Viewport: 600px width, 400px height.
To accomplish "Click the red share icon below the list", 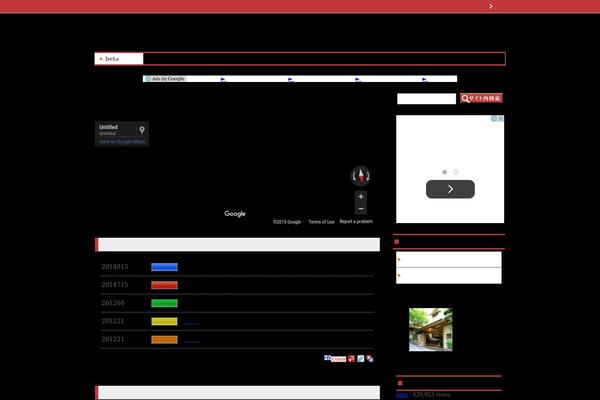I will 351,359.
